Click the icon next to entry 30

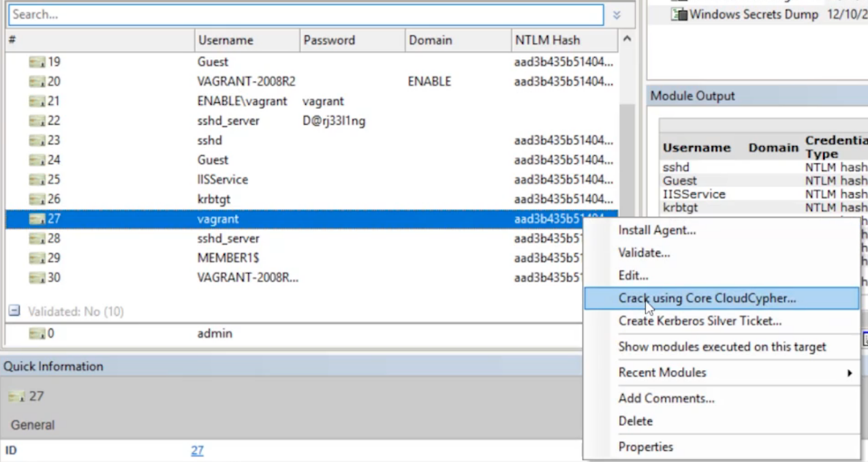pos(37,278)
